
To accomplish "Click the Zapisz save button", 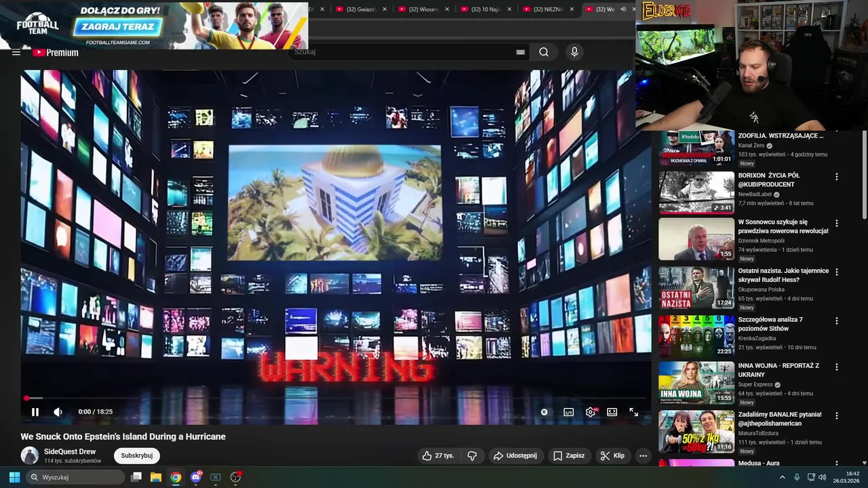I will [568, 455].
